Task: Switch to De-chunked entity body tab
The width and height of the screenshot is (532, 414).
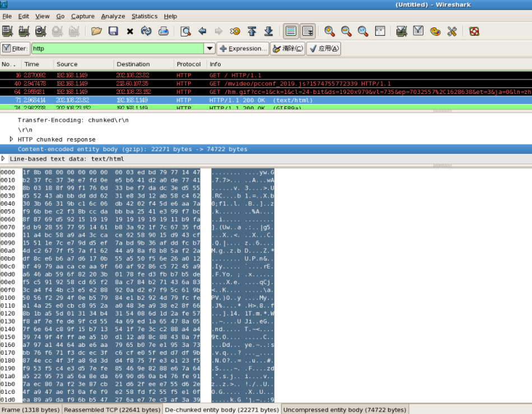Action: coord(222,410)
